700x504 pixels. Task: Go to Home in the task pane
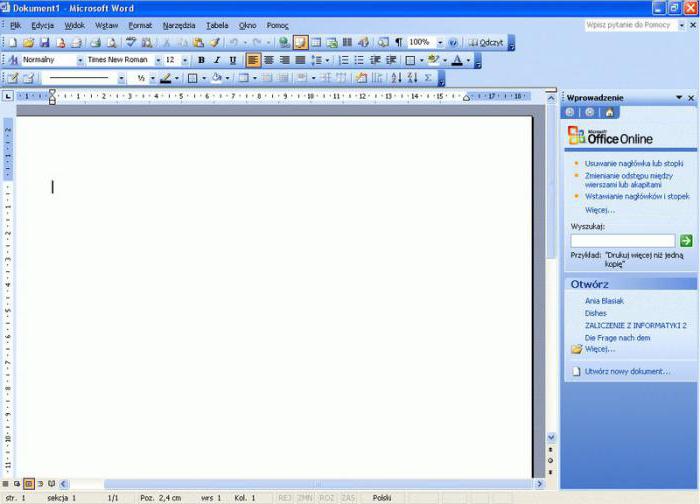point(609,112)
